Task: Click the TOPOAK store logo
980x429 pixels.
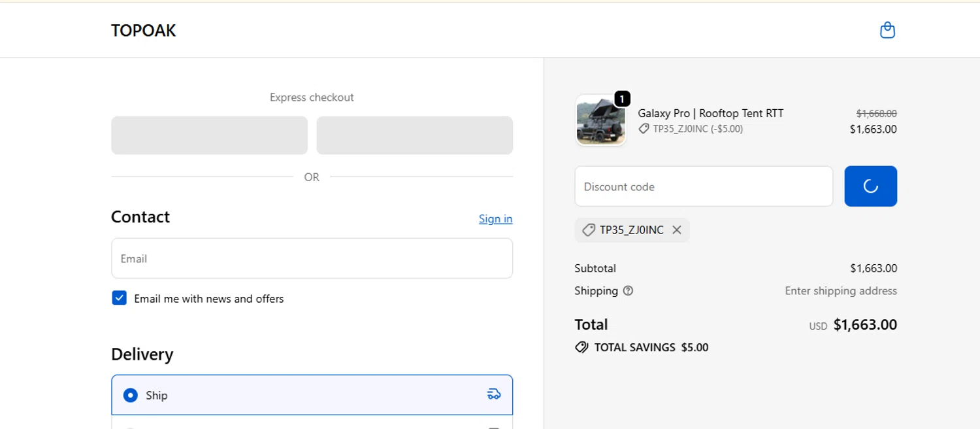Action: click(x=143, y=31)
